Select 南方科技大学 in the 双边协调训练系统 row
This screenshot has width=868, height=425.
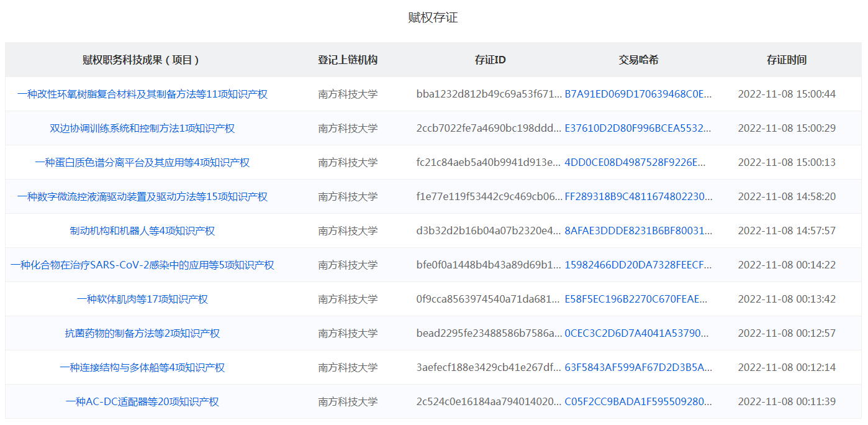tap(348, 129)
